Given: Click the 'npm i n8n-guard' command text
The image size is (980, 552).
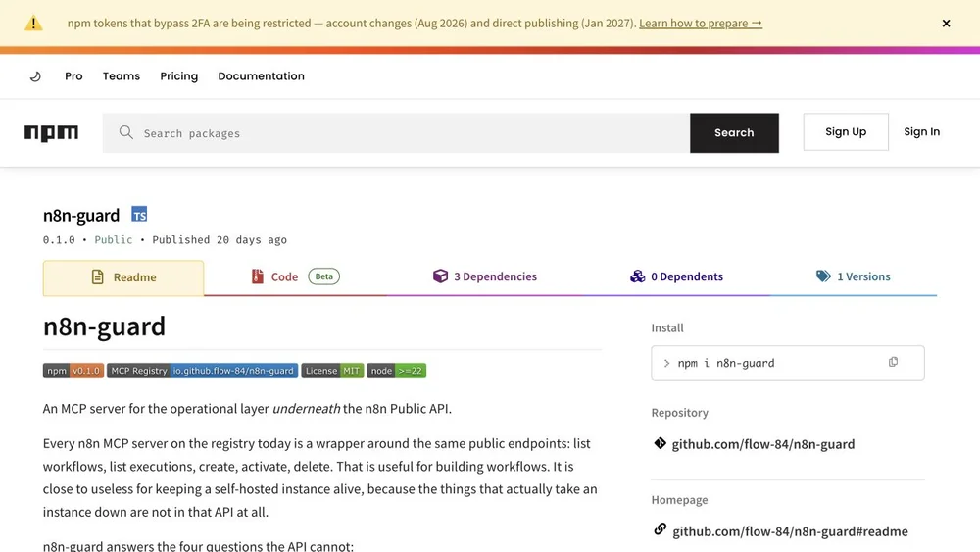Looking at the screenshot, I should pyautogui.click(x=725, y=363).
